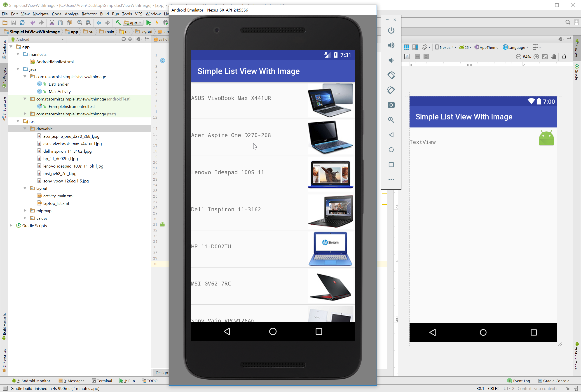Click Synchronize icon in toolbar
Screen dimensions: 581x392
(x=22, y=23)
